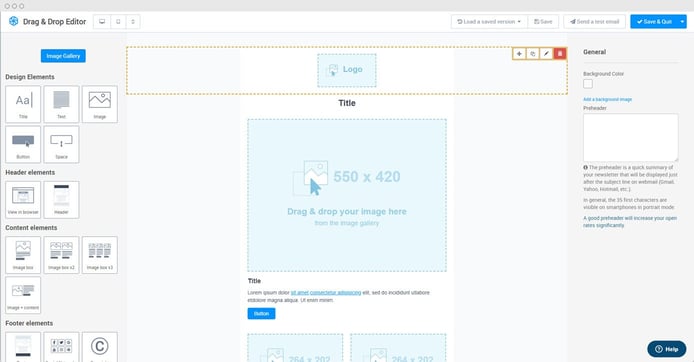Click the Save button in toolbar
The width and height of the screenshot is (694, 362).
(x=543, y=22)
